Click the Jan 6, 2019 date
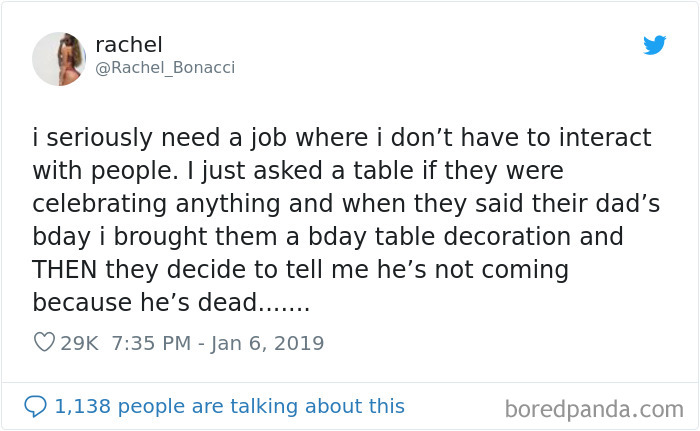Image resolution: width=700 pixels, height=431 pixels. (x=268, y=343)
